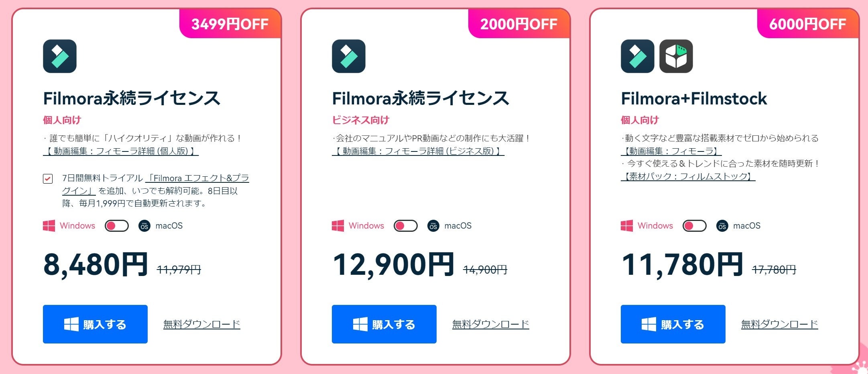This screenshot has width=868, height=374.
Task: Click macOS icon in Filmora+Filmstock card
Action: (722, 226)
